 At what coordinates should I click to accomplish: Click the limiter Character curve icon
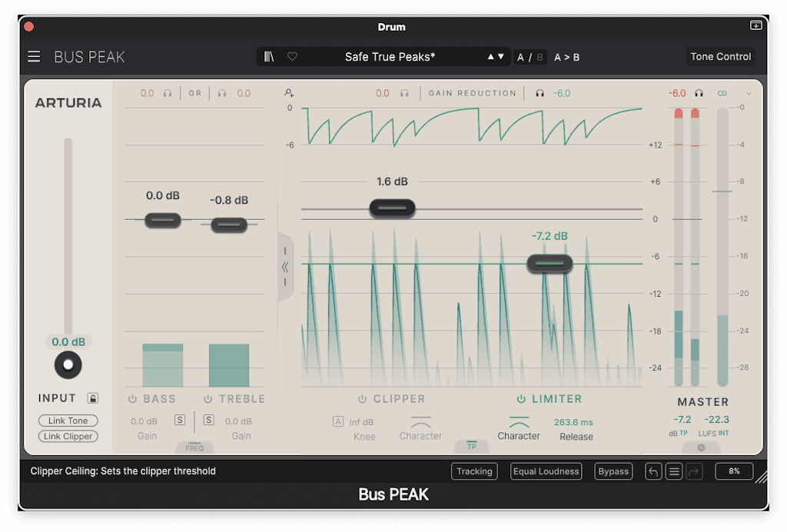point(519,421)
